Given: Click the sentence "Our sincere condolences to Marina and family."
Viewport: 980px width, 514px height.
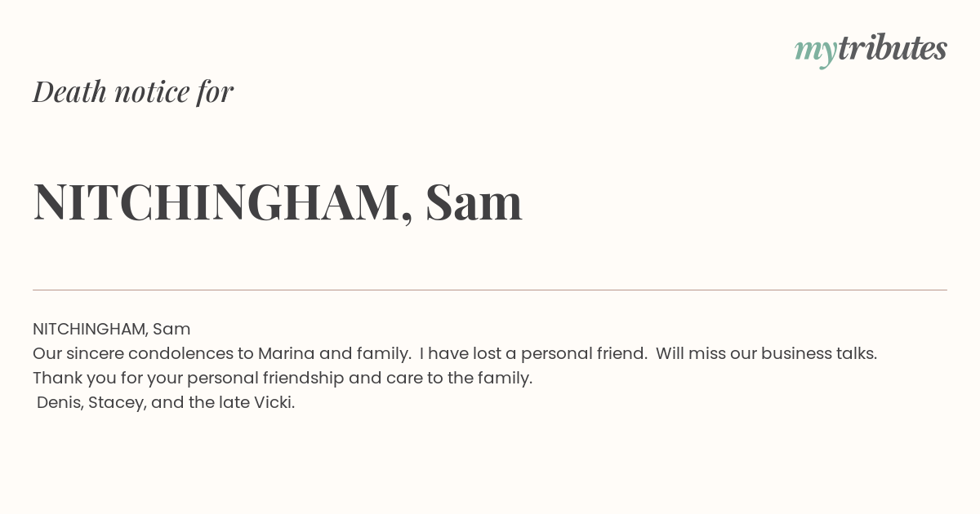Looking at the screenshot, I should coord(222,353).
